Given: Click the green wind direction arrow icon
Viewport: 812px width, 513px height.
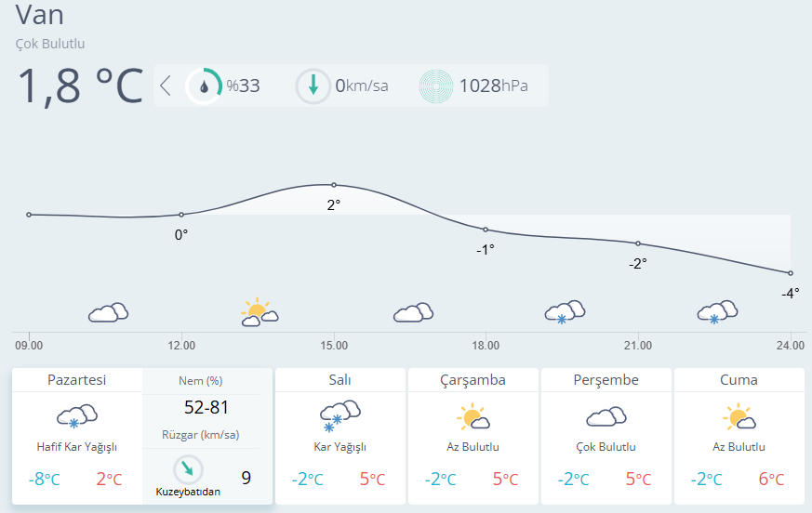Looking at the screenshot, I should click(313, 85).
